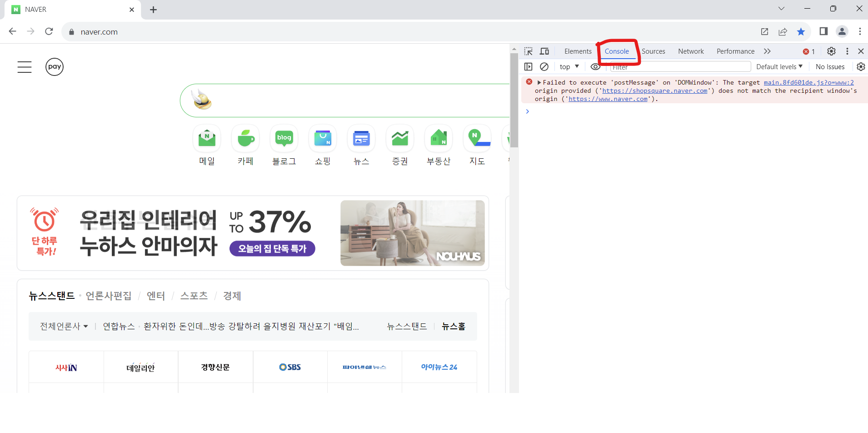Open the 경향신문 press logo
This screenshot has width=868, height=433.
pos(215,367)
